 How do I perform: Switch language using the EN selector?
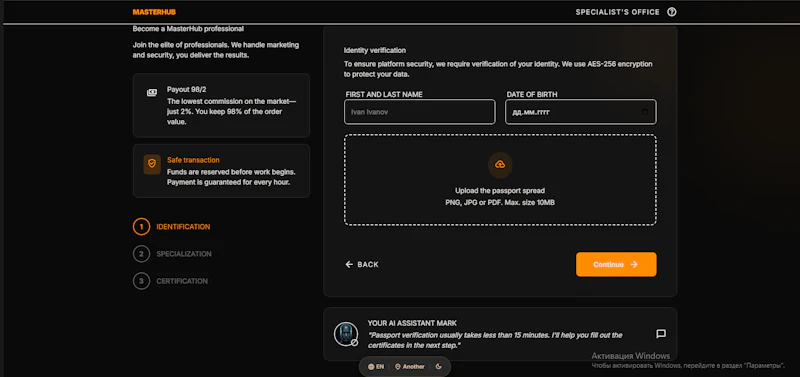(376, 366)
